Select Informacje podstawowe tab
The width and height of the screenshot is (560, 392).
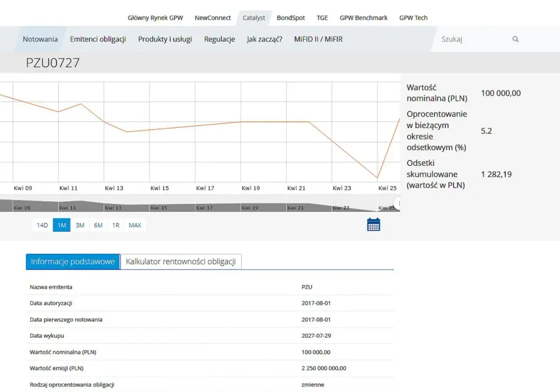tap(73, 262)
